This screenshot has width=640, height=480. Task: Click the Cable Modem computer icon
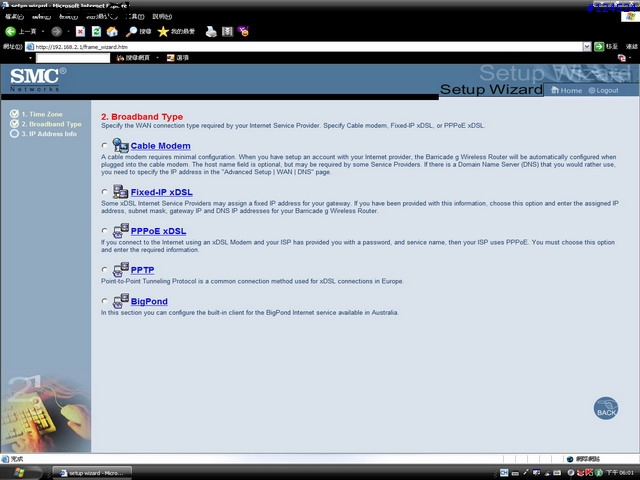point(120,145)
